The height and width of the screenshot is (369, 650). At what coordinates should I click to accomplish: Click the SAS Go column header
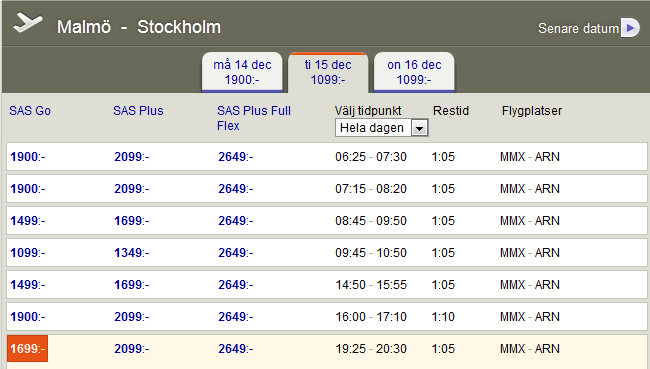point(30,111)
